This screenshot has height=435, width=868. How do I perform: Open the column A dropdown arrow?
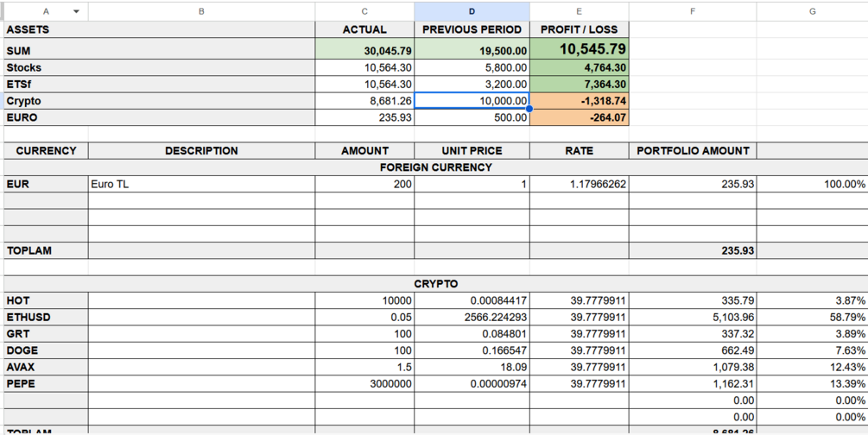[x=76, y=11]
